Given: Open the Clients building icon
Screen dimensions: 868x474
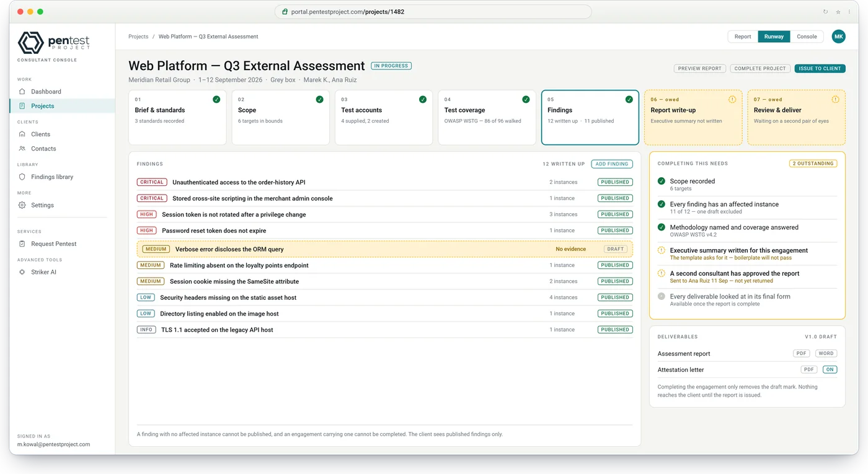Looking at the screenshot, I should (22, 134).
